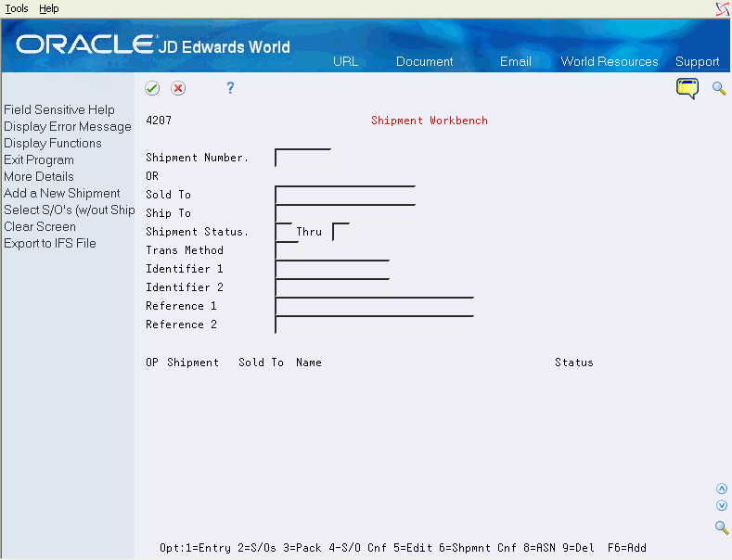Click the green checkmark OK icon

[152, 88]
